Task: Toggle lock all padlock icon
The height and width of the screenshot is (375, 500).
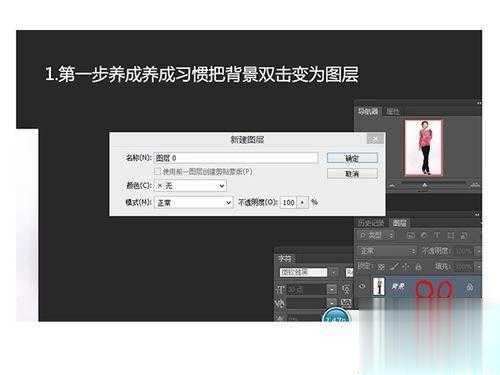Action: pos(418,266)
